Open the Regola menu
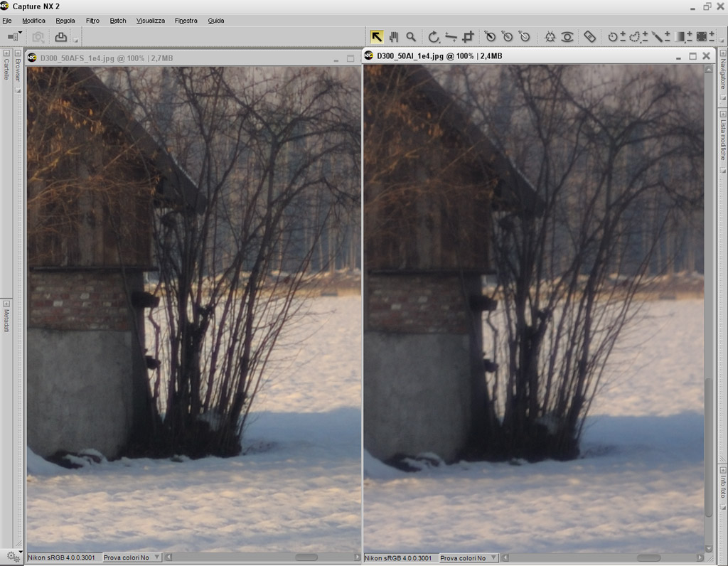Viewport: 728px width, 566px height. click(x=65, y=21)
